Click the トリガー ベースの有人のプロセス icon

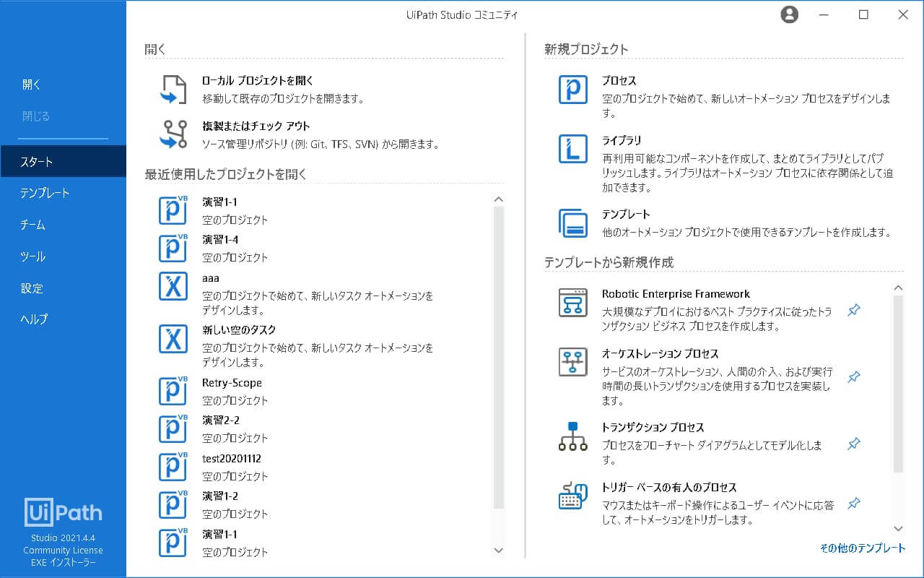point(573,496)
